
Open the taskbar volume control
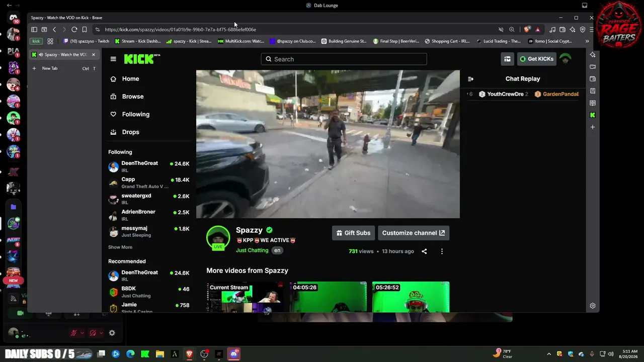[x=611, y=354]
